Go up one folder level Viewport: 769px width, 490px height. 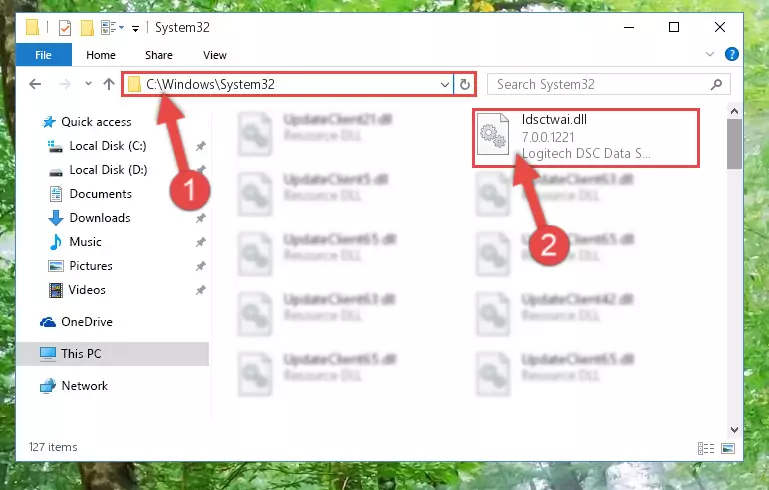tap(109, 84)
